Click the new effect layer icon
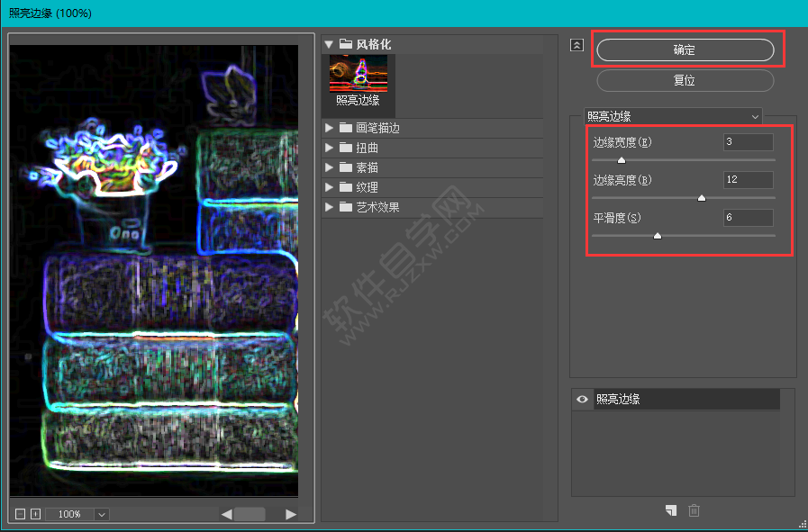Viewport: 808px width, 532px height. [670, 510]
